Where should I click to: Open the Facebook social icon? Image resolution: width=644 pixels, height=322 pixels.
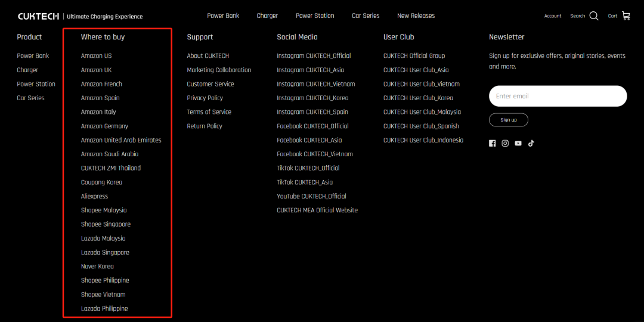click(492, 143)
